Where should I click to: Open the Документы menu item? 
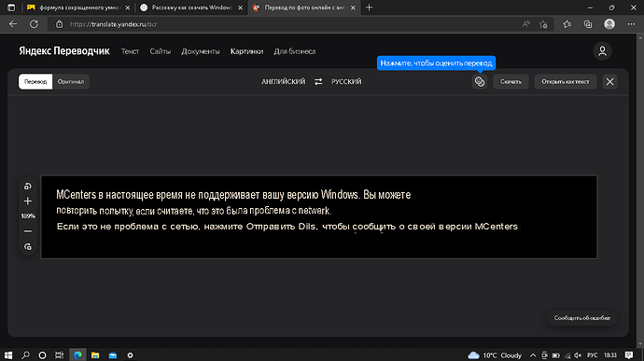click(x=201, y=51)
